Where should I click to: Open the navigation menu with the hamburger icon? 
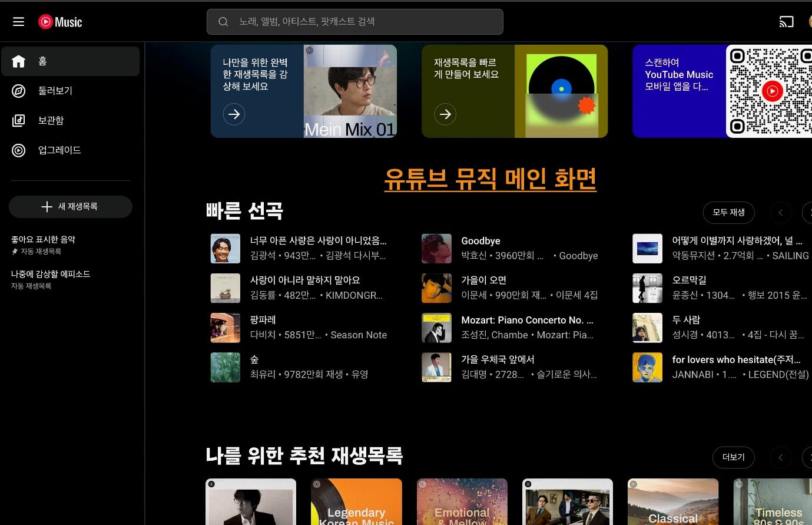click(x=18, y=22)
